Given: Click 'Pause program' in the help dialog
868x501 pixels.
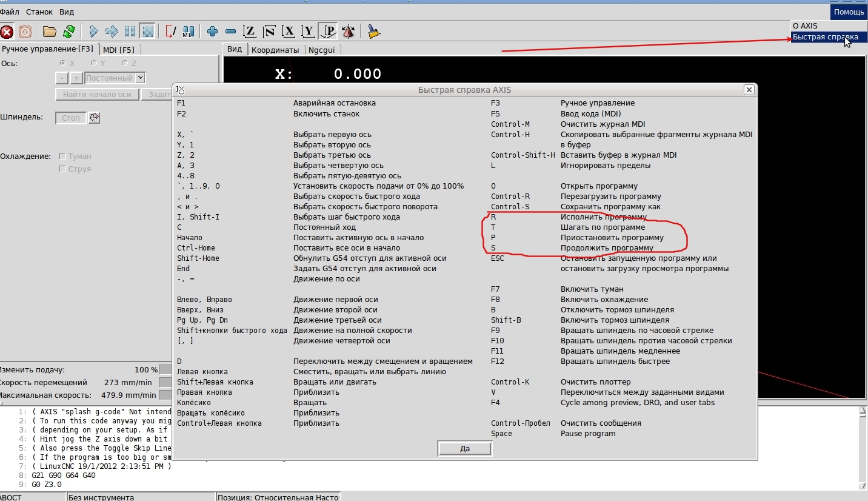Looking at the screenshot, I should (588, 434).
